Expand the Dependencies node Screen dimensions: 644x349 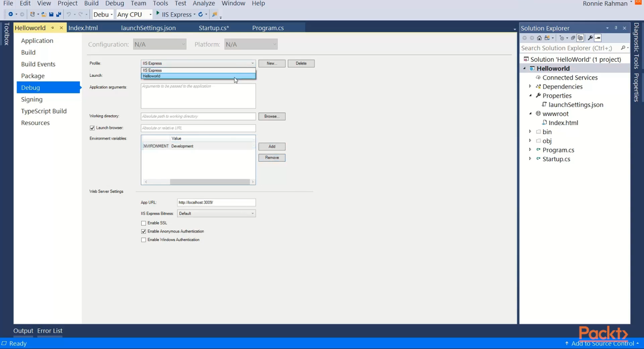point(530,86)
